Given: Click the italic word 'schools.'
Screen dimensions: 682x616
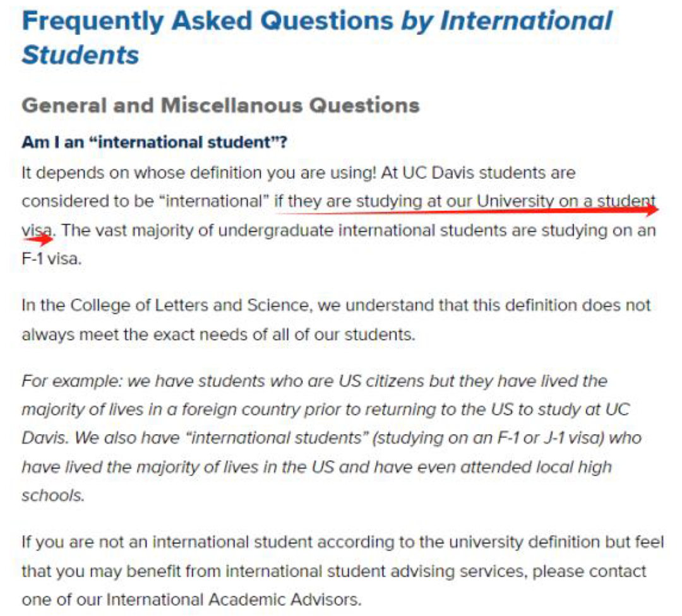Looking at the screenshot, I should pos(53,495).
